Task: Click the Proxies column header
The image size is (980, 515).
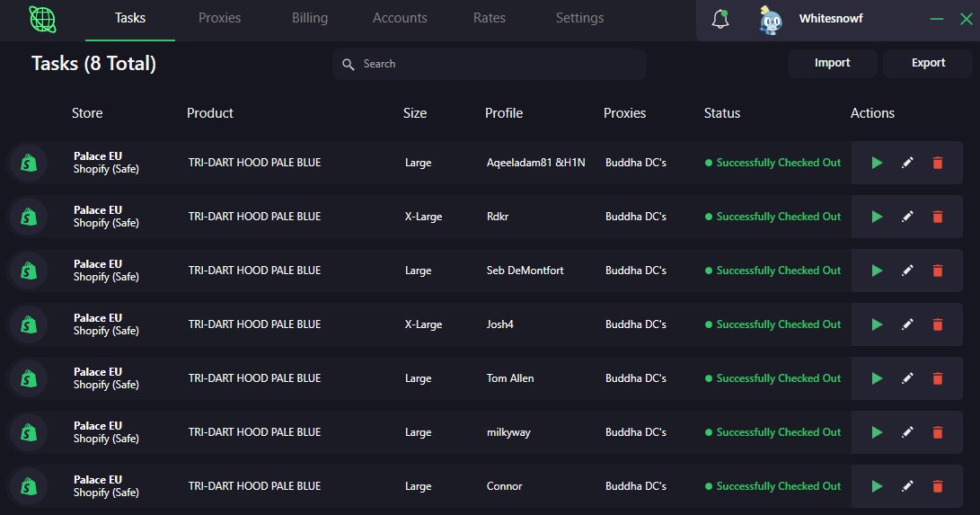Action: point(624,113)
